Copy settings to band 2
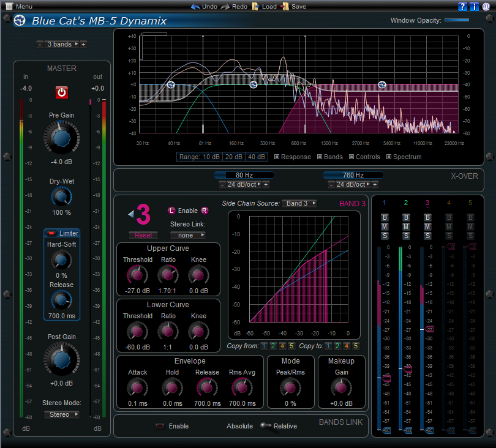 [337, 346]
